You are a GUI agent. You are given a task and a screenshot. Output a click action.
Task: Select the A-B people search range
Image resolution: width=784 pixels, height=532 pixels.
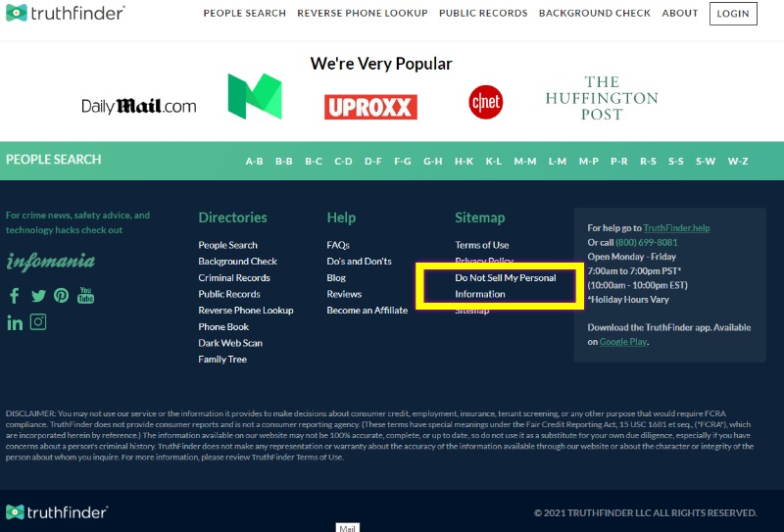click(x=254, y=161)
